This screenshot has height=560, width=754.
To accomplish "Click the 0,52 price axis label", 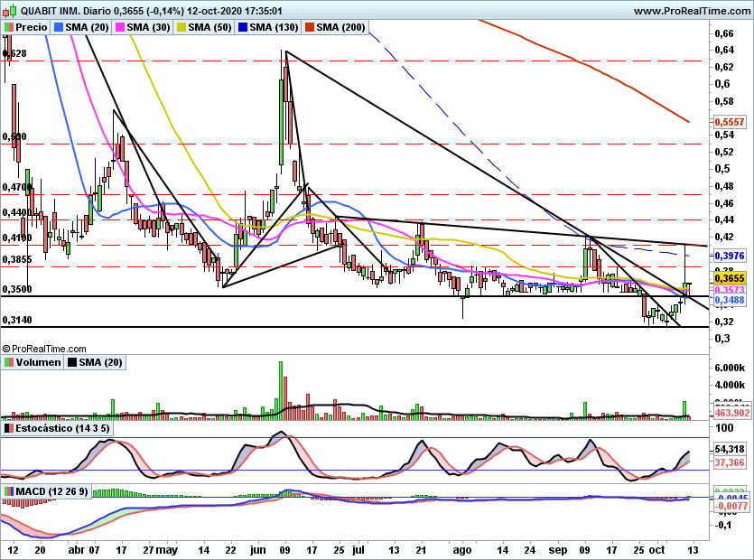I will [x=724, y=152].
